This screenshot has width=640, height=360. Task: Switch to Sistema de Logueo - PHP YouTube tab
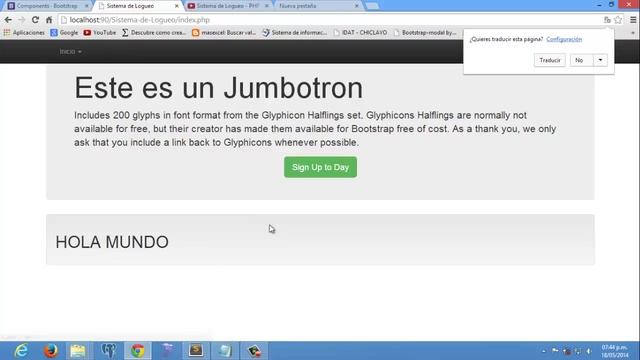(227, 6)
